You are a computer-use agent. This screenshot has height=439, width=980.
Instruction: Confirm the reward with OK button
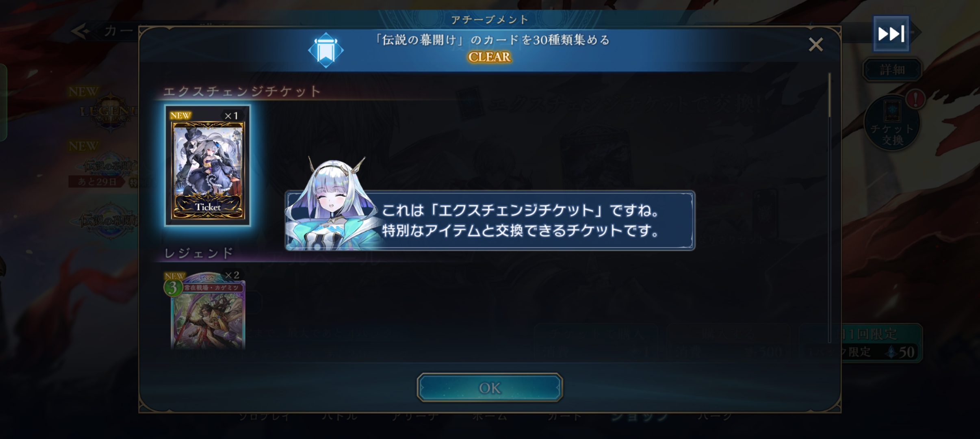(490, 387)
